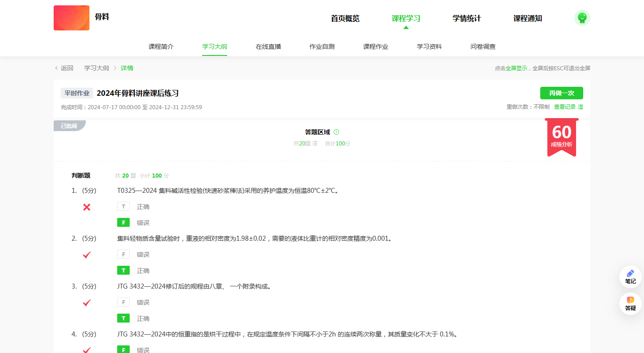Open the 在线直播 tab
Image resolution: width=644 pixels, height=353 pixels.
[x=268, y=47]
